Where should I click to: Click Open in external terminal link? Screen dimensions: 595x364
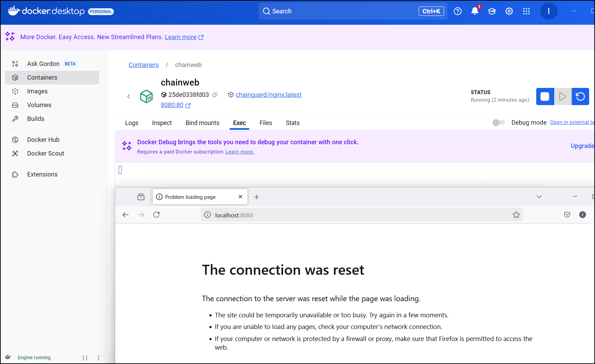click(x=572, y=122)
